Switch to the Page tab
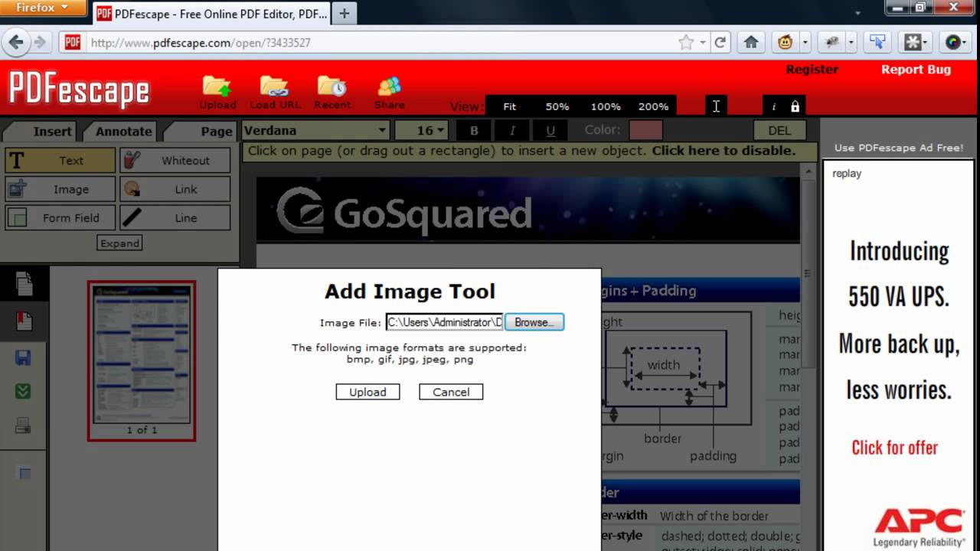The image size is (980, 551). click(x=205, y=131)
